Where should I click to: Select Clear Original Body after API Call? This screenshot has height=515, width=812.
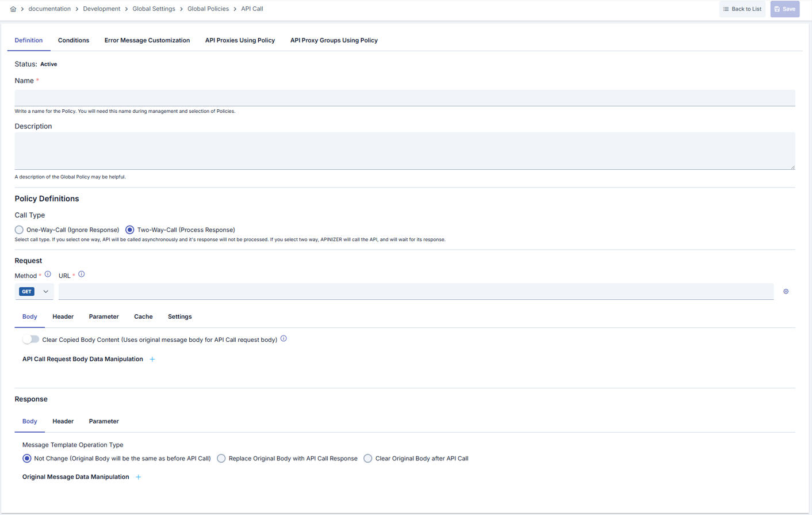pyautogui.click(x=367, y=459)
